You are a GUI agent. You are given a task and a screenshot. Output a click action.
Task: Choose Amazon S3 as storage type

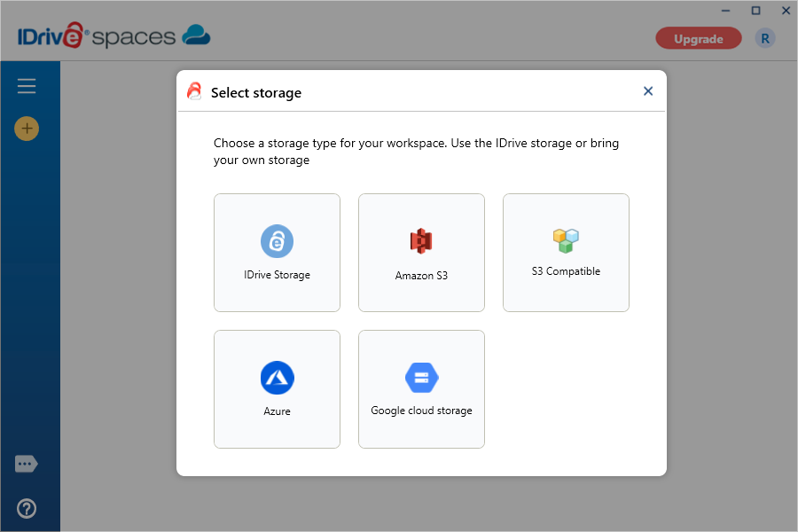[x=421, y=253]
